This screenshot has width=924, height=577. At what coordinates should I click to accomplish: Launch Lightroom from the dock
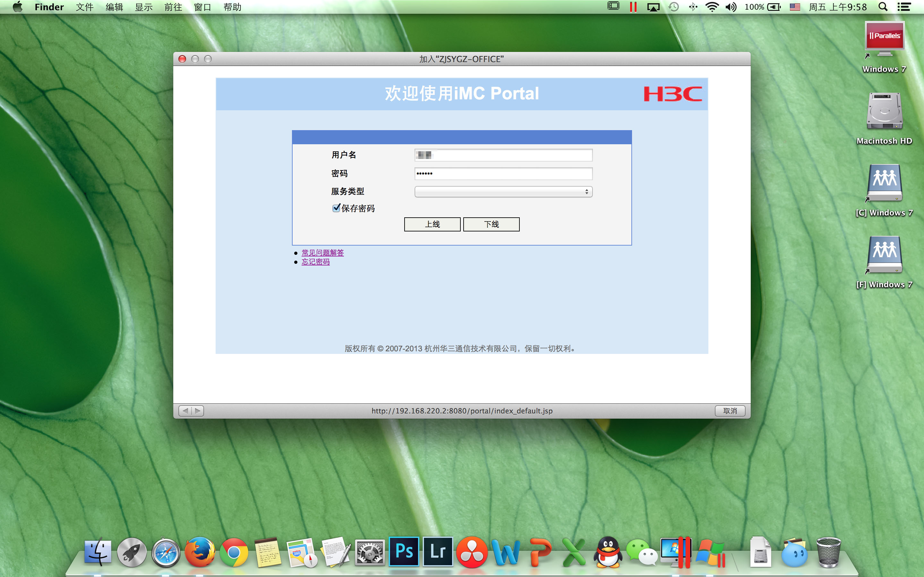coord(438,552)
